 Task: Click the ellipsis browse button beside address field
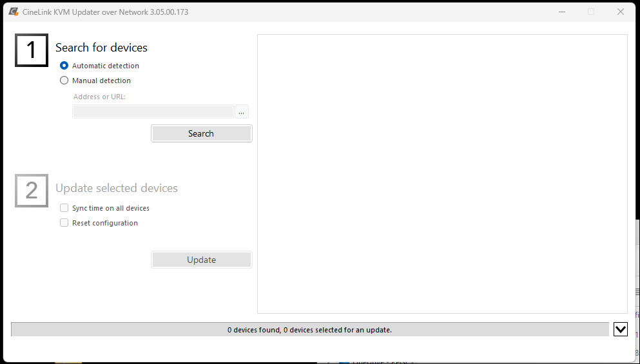[241, 112]
